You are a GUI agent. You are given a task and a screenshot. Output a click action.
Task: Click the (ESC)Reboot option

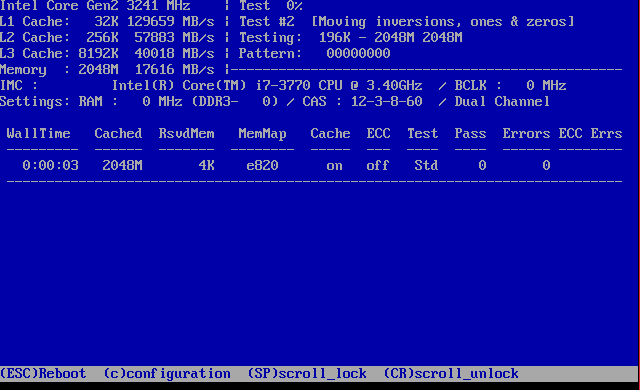43,374
